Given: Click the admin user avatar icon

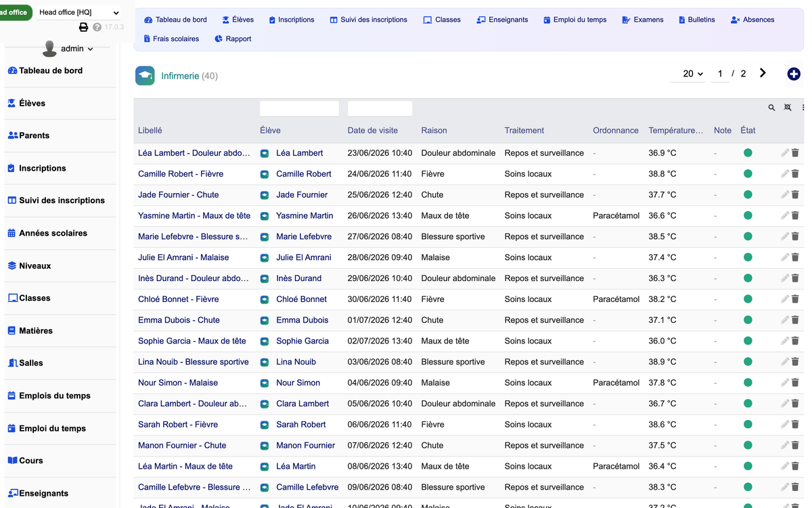Looking at the screenshot, I should (49, 49).
